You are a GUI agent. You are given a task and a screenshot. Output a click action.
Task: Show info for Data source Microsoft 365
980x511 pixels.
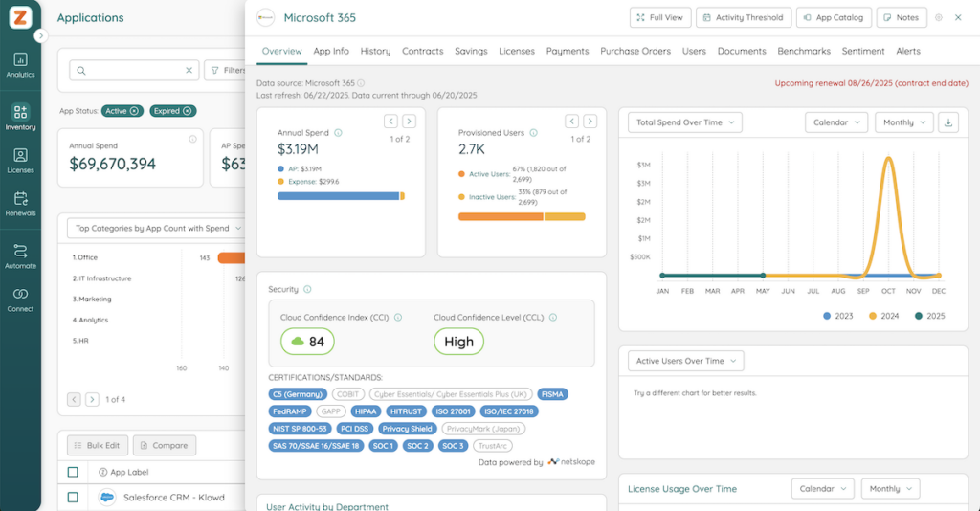(361, 83)
